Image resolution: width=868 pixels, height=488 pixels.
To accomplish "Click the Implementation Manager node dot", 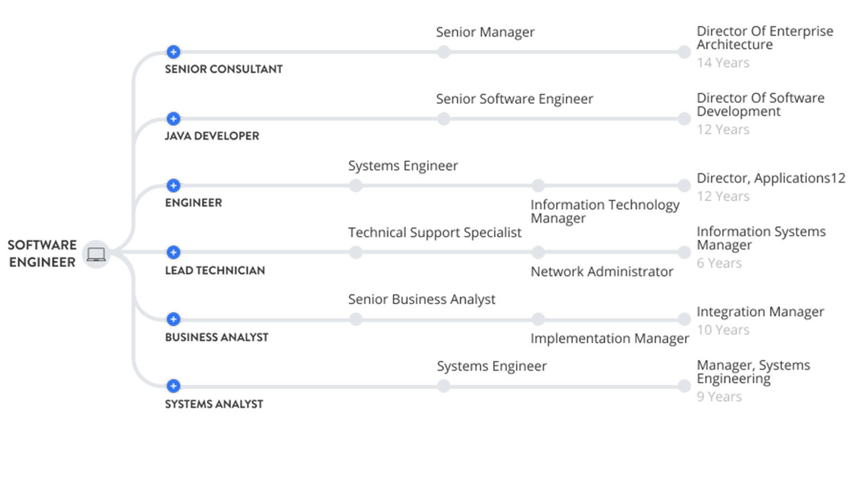I will pyautogui.click(x=538, y=319).
